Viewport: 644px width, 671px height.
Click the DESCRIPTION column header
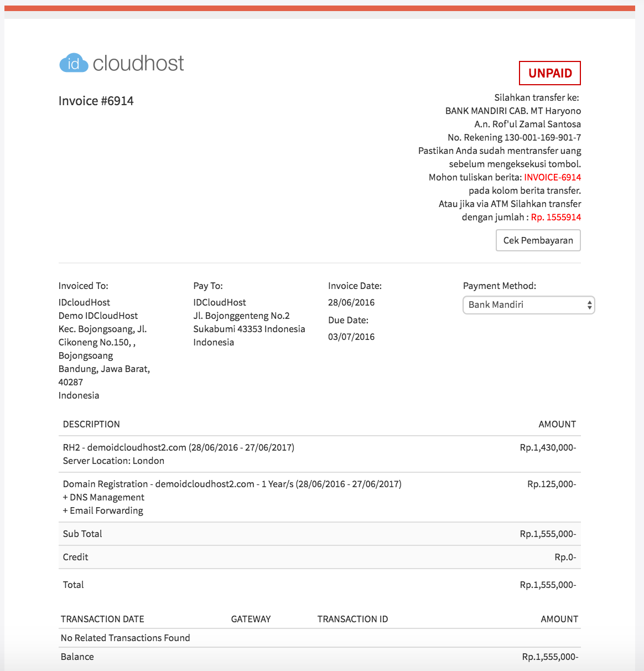tap(91, 424)
